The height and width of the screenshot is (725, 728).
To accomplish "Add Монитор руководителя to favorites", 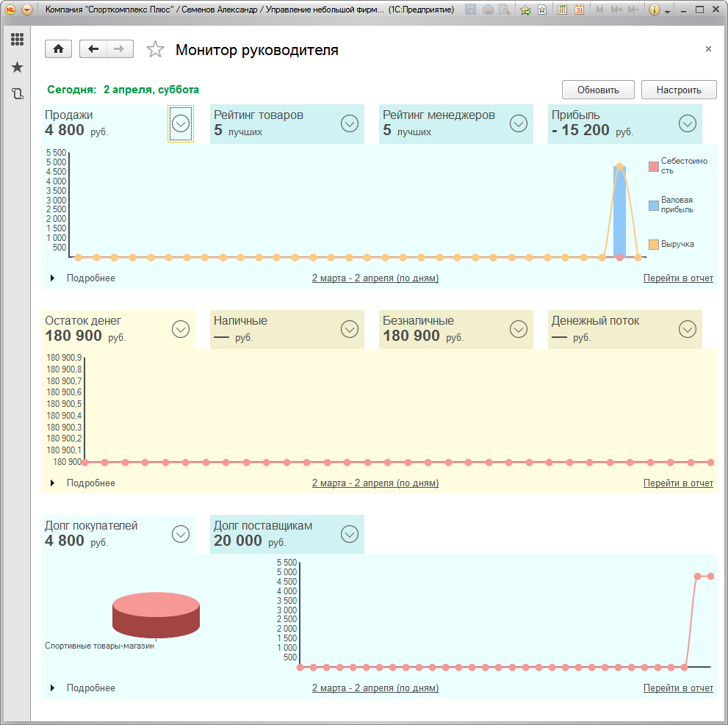I will tap(155, 49).
